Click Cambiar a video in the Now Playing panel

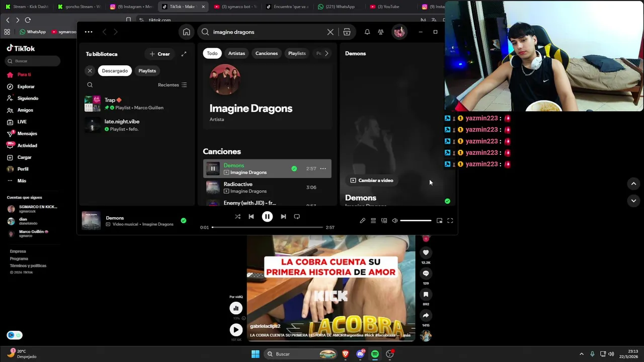[x=372, y=180]
